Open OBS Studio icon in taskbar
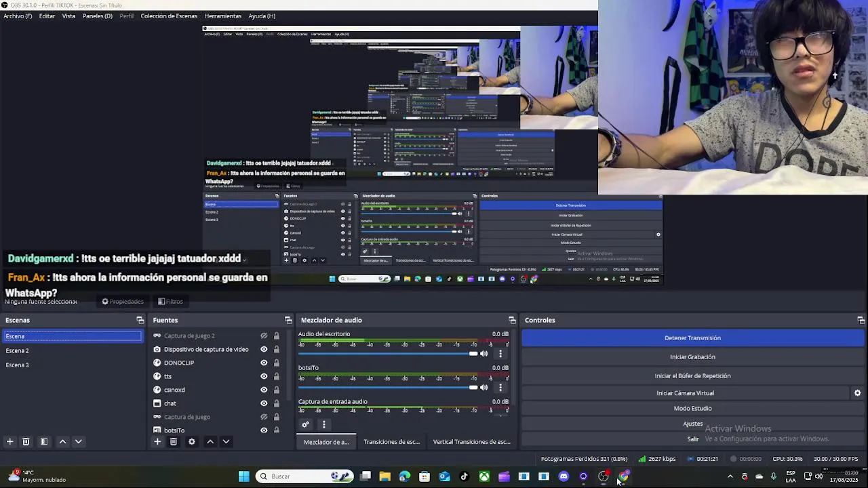The height and width of the screenshot is (488, 868). [604, 476]
